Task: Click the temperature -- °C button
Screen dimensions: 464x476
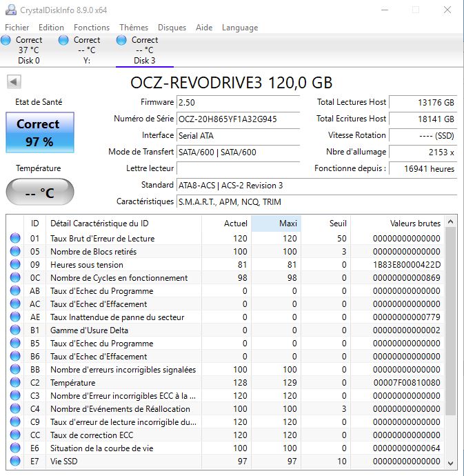Action: [40, 192]
